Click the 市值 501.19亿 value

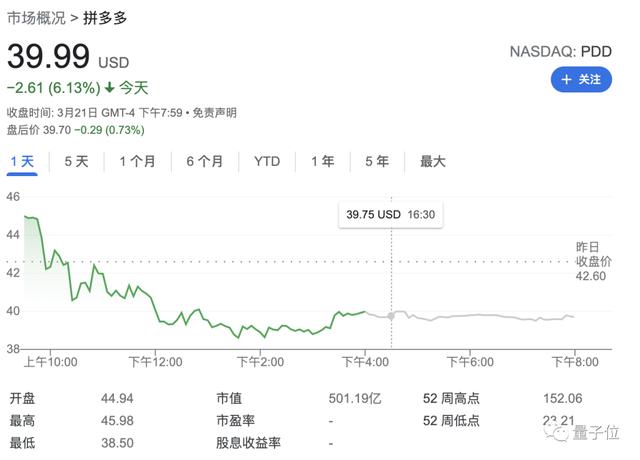(357, 400)
